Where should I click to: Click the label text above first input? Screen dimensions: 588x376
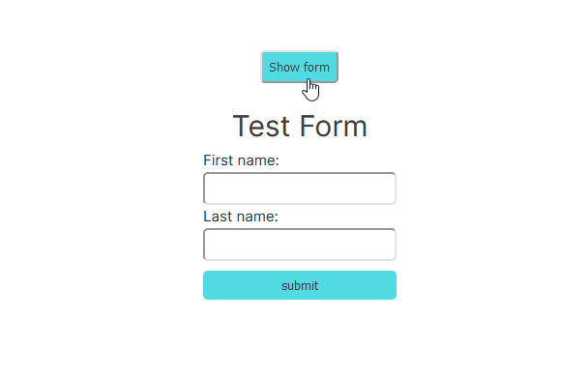[x=241, y=160]
